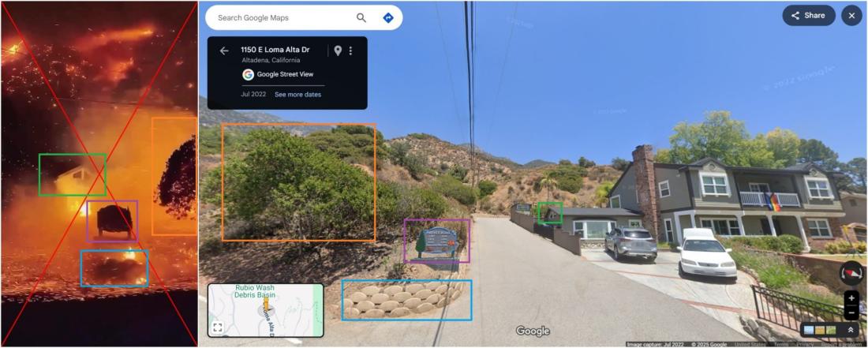Expand the minimap with fullscreen icon
The image size is (868, 348).
(x=218, y=327)
